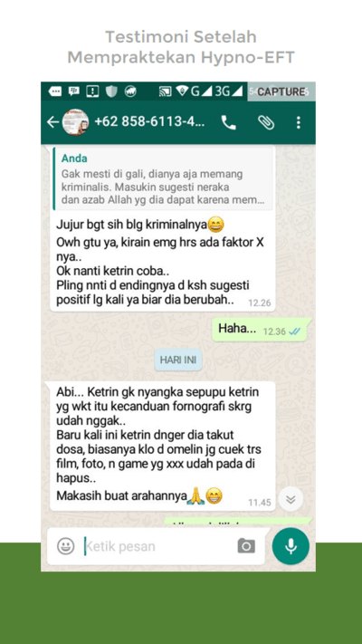Tap the microphone voice message button
The height and width of the screenshot is (644, 362).
[291, 546]
